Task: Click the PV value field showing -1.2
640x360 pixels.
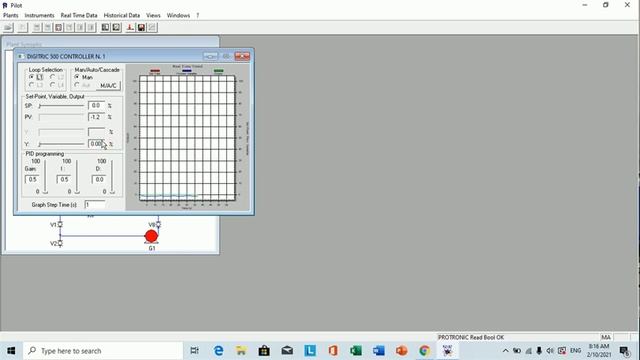Action: [96, 117]
